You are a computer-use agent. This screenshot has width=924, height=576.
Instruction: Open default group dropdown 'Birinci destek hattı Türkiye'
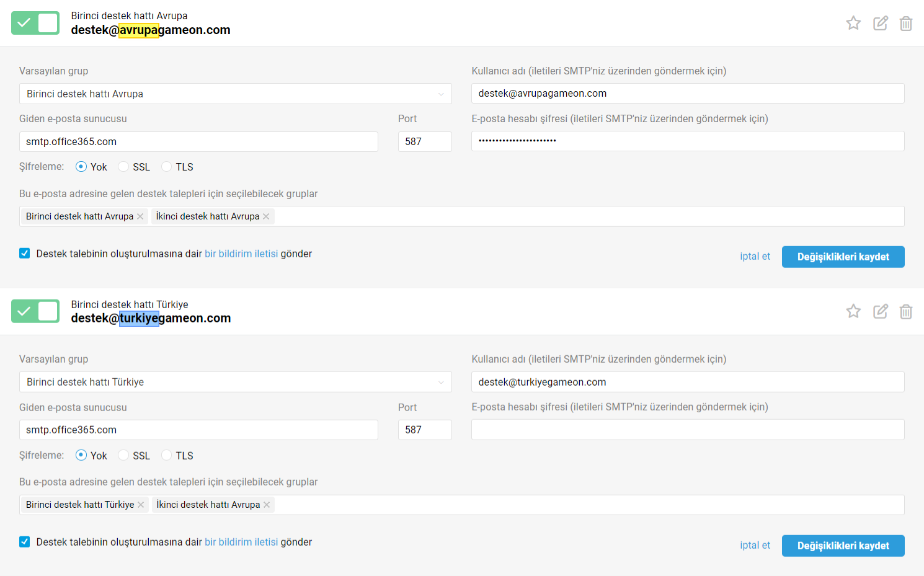coord(235,382)
